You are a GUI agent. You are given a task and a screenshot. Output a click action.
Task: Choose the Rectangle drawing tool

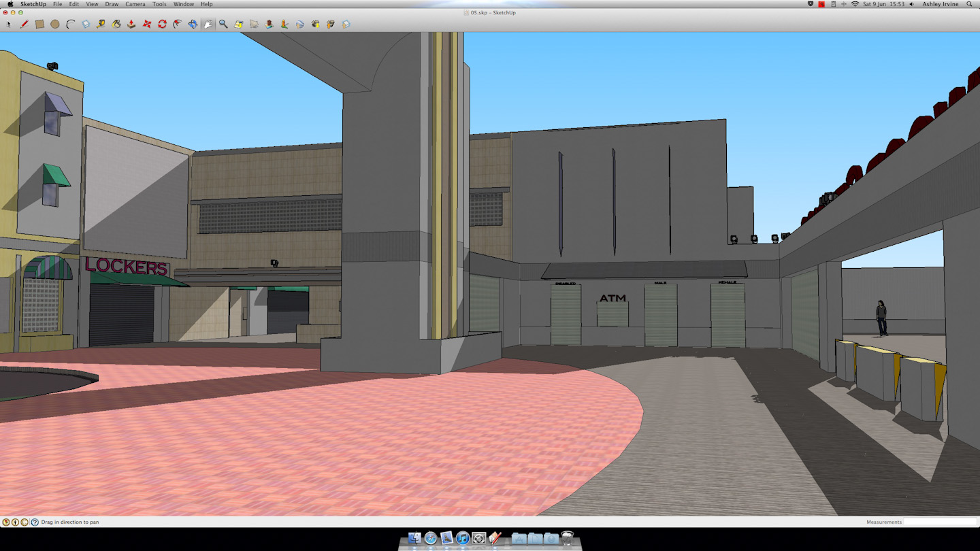pos(39,24)
